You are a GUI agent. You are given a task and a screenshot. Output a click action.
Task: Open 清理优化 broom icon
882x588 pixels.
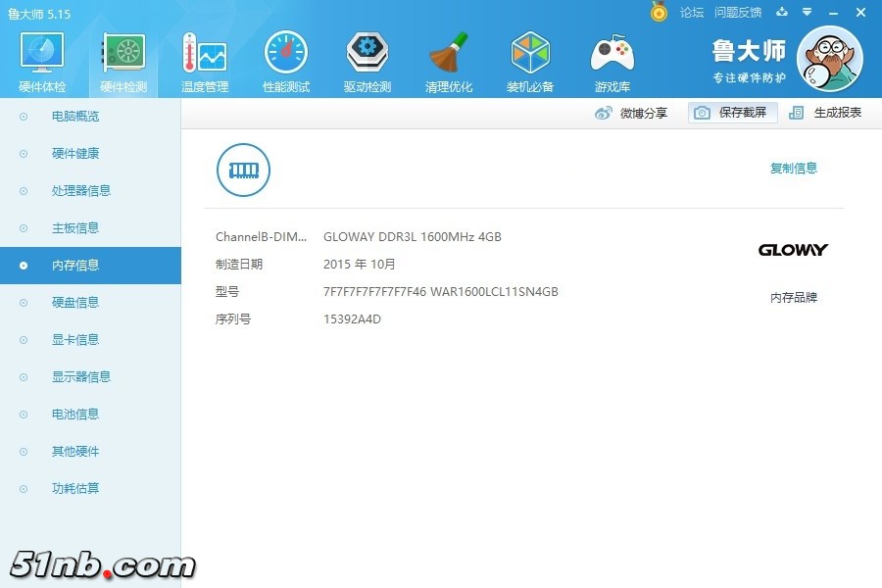pos(449,53)
